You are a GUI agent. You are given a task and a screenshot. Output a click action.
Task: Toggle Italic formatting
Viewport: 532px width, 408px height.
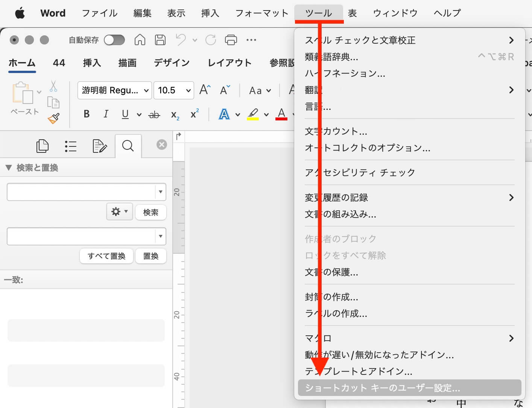tap(106, 114)
